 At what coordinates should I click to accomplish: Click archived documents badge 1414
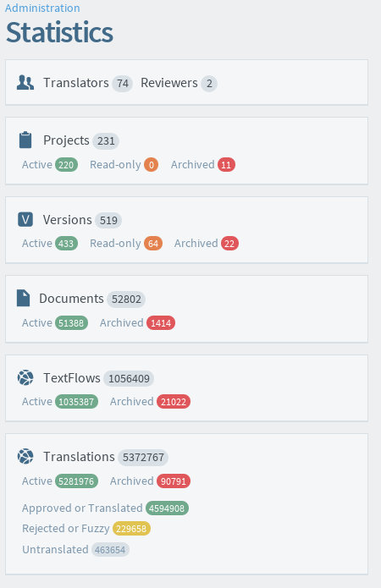(x=161, y=323)
